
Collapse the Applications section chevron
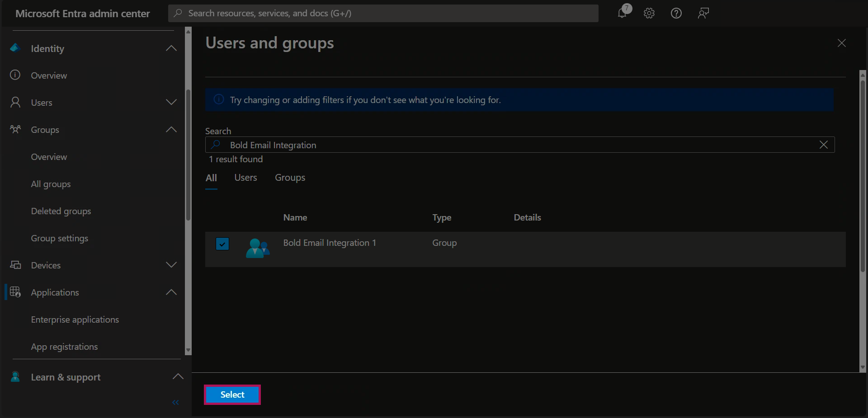(171, 292)
